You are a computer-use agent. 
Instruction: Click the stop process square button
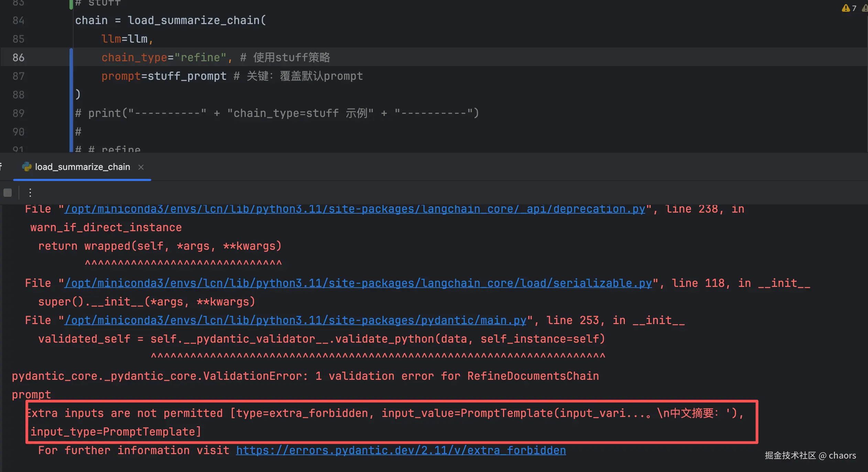point(8,192)
